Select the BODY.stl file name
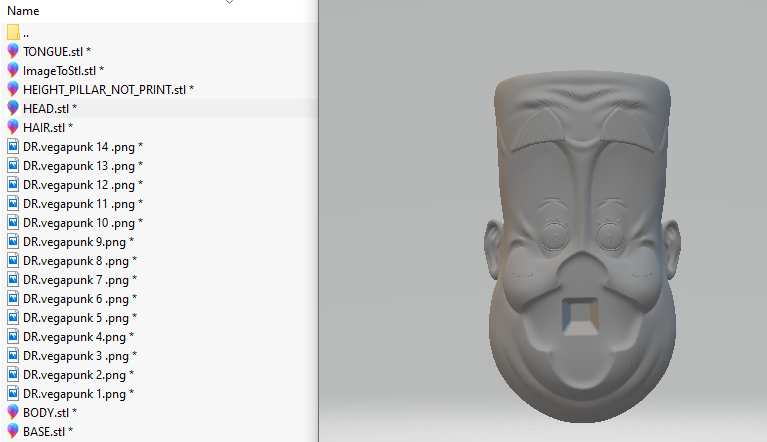 [50, 413]
